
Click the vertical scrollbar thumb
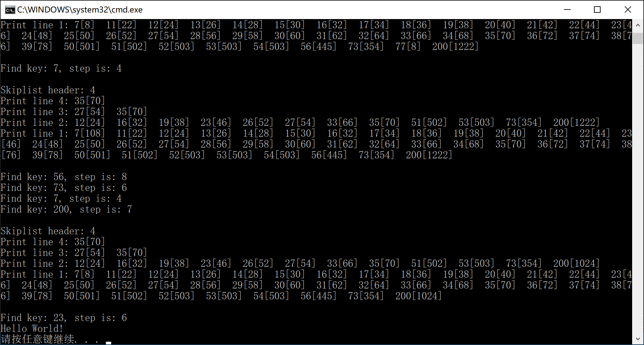pyautogui.click(x=638, y=38)
